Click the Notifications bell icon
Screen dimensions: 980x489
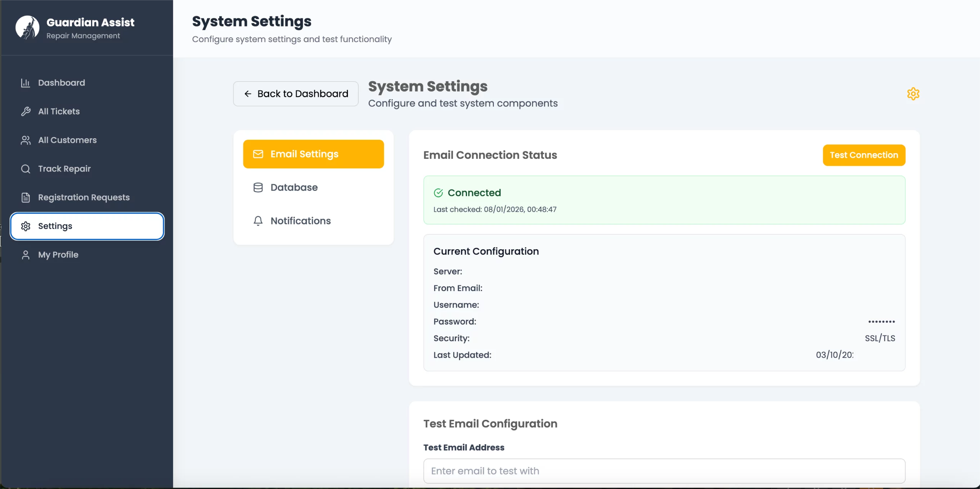[258, 221]
